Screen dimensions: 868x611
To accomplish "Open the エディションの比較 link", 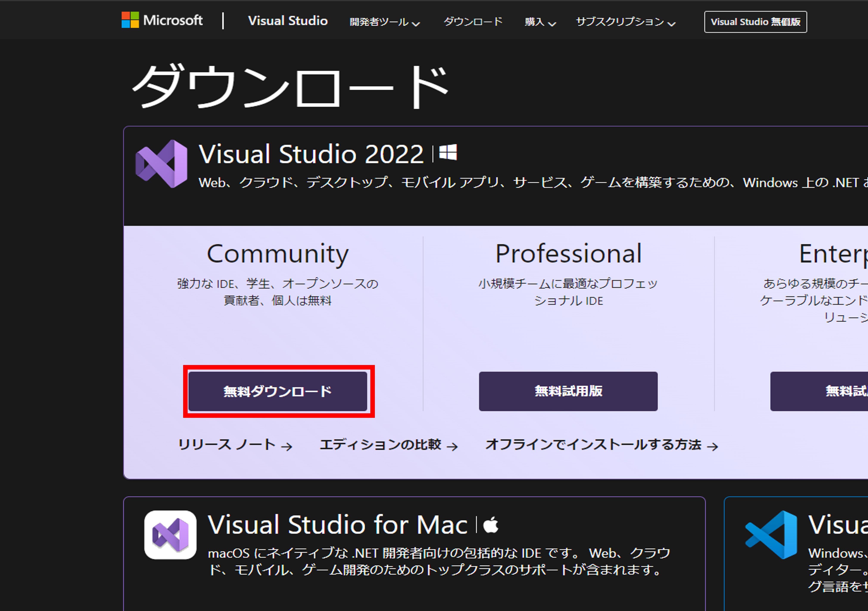I will click(389, 445).
